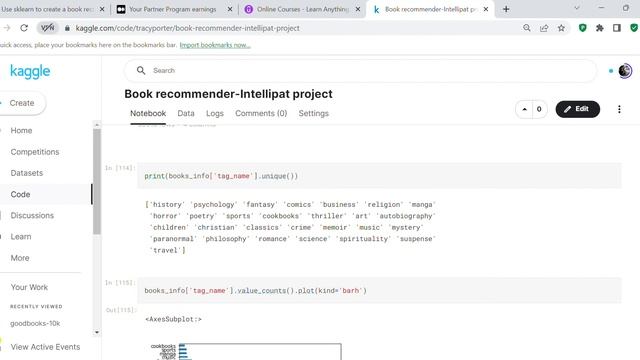Switch to the Logs tab
This screenshot has width=640, height=360.
pyautogui.click(x=215, y=113)
